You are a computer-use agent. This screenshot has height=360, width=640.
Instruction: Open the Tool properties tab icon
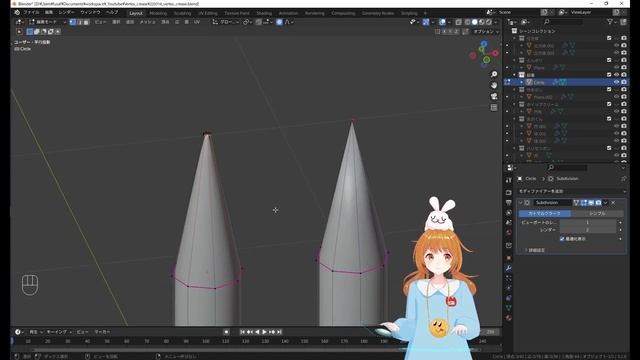click(509, 180)
